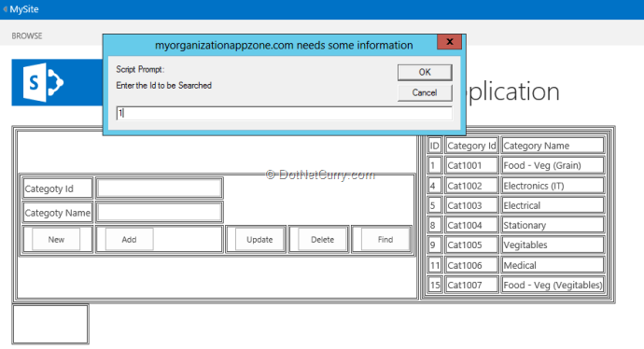Click the 'Categoty Id' label
Screen dimensions: 644x349
coord(49,188)
